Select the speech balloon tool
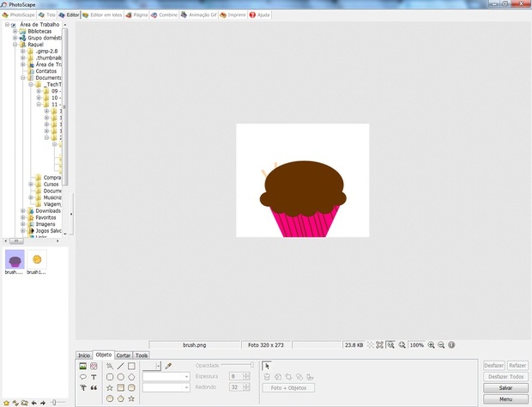 click(83, 377)
